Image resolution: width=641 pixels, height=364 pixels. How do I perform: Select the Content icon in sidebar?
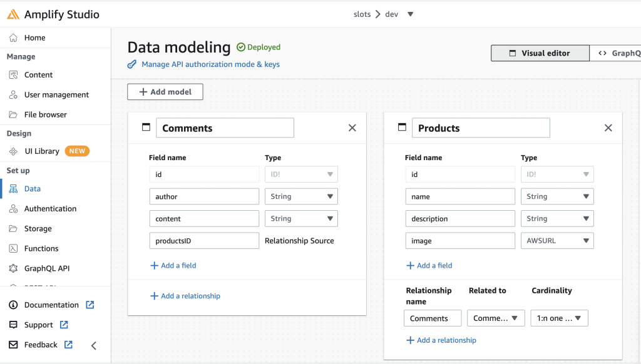click(x=14, y=74)
